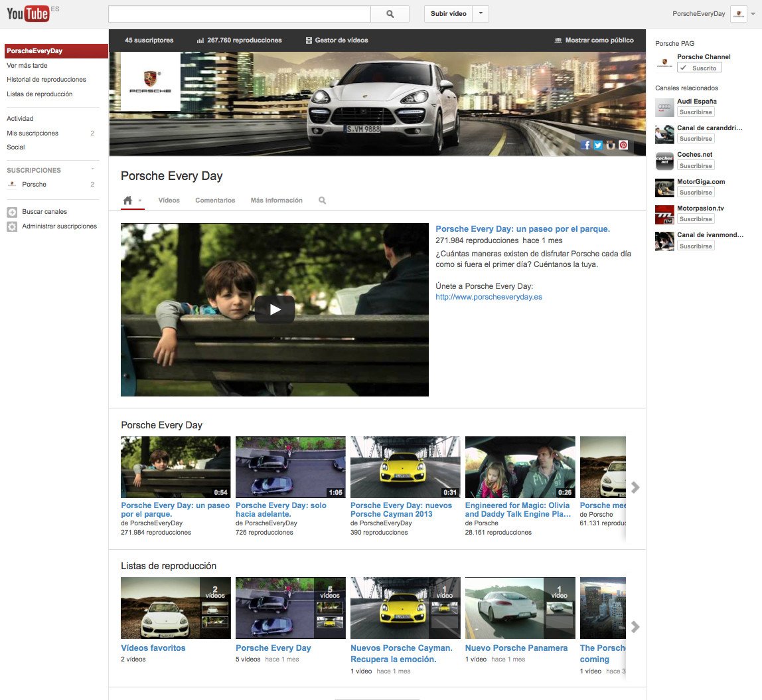Open the Pinterest icon on banner
The height and width of the screenshot is (700, 762).
point(623,145)
